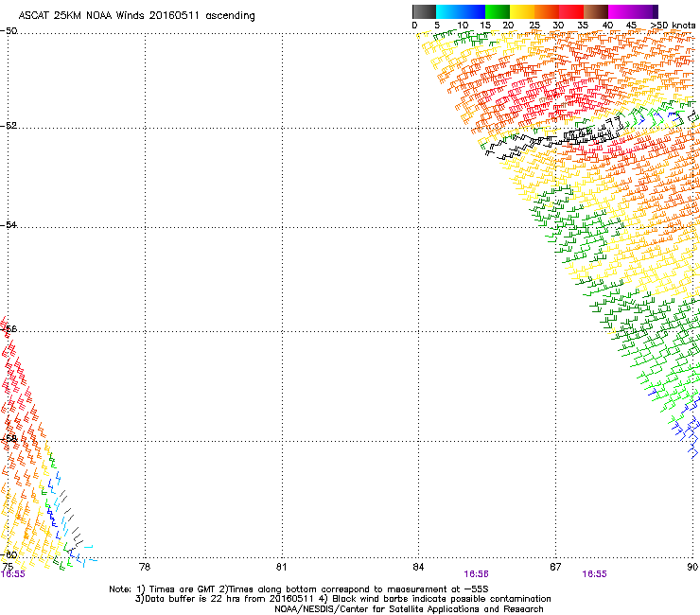Pick the brown 35-40 knots color bar segment
The image size is (700, 615).
[x=596, y=11]
